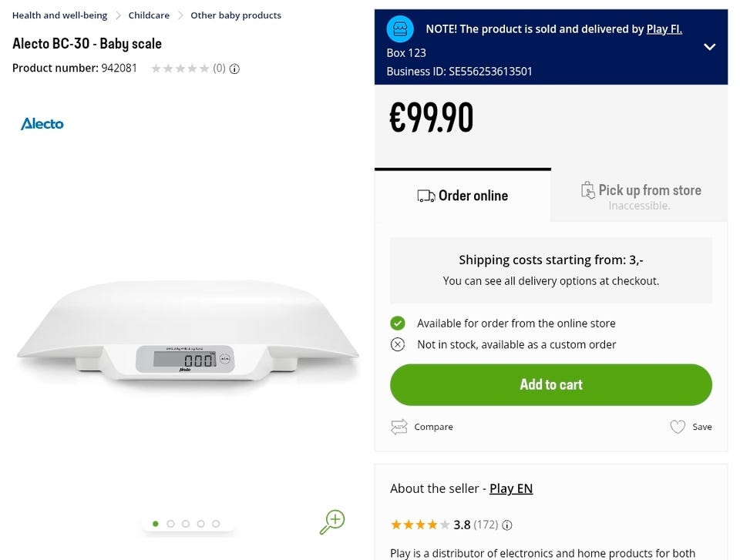Open Health and well-being breadcrumb

[x=59, y=15]
